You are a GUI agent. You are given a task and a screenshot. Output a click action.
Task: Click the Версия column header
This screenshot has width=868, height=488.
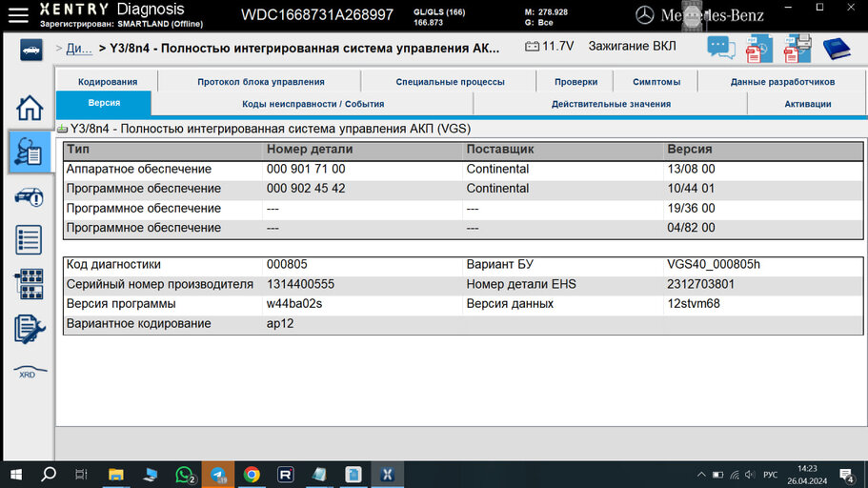pos(689,150)
